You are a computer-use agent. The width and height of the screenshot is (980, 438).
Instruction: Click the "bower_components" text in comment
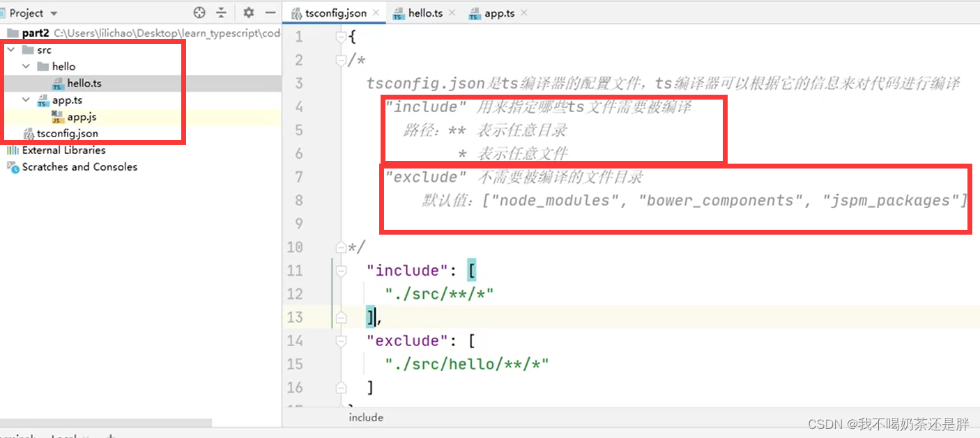click(x=721, y=201)
